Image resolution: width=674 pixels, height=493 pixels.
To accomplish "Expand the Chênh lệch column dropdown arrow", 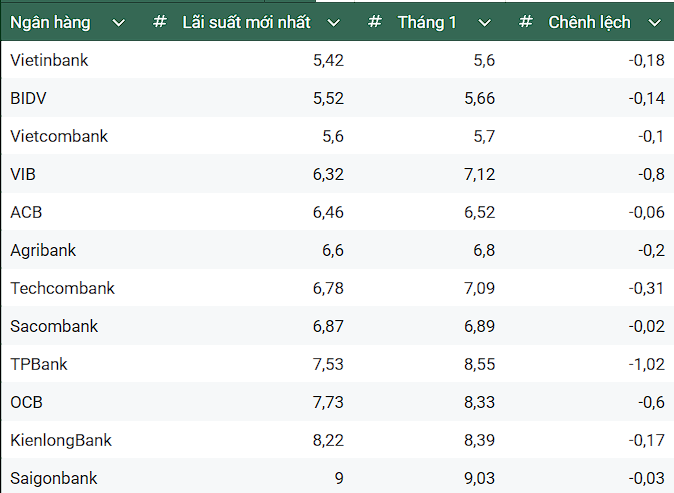I will coord(654,23).
